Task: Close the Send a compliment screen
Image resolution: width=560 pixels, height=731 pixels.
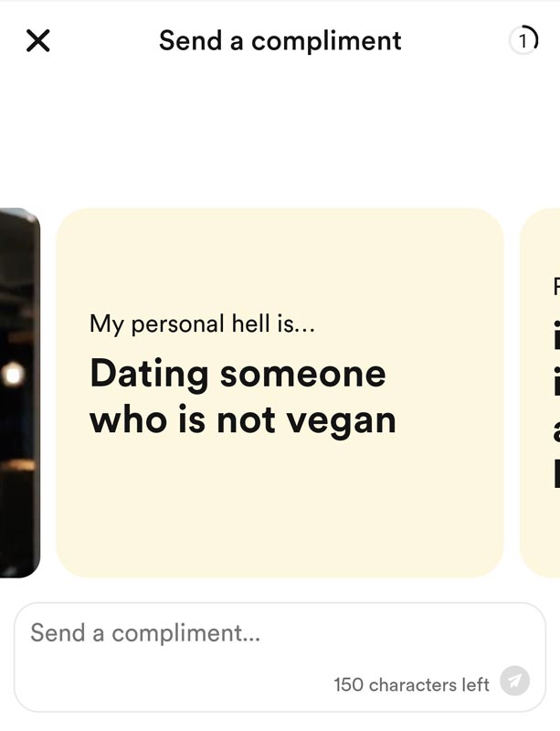Action: click(x=37, y=40)
